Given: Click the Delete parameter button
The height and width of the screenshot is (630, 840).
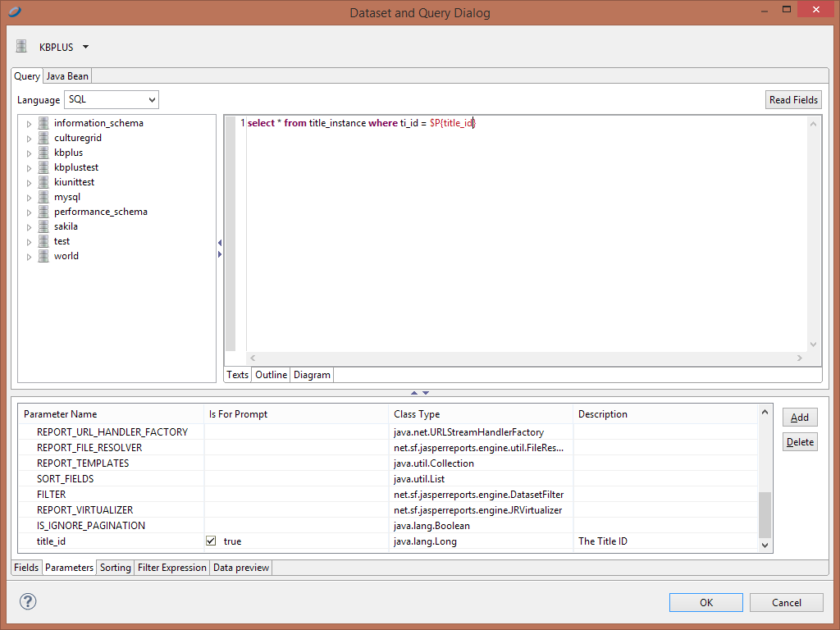Looking at the screenshot, I should [800, 442].
